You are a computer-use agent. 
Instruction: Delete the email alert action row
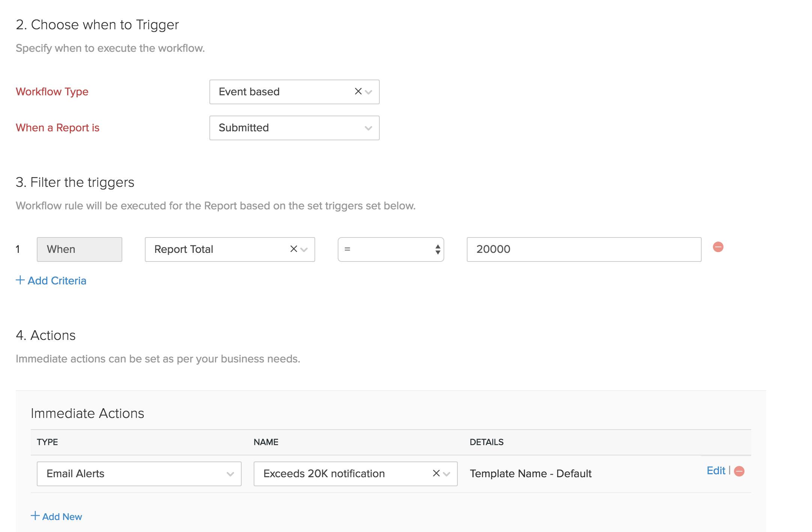tap(739, 471)
